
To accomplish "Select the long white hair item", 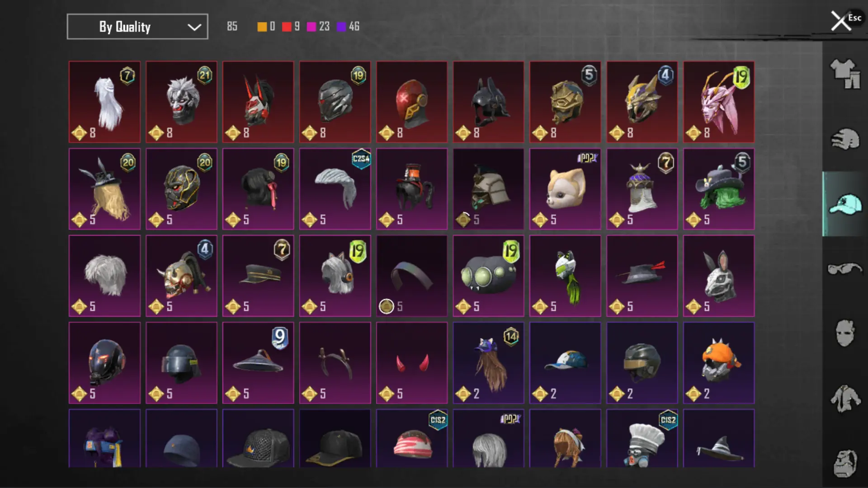I will point(104,102).
